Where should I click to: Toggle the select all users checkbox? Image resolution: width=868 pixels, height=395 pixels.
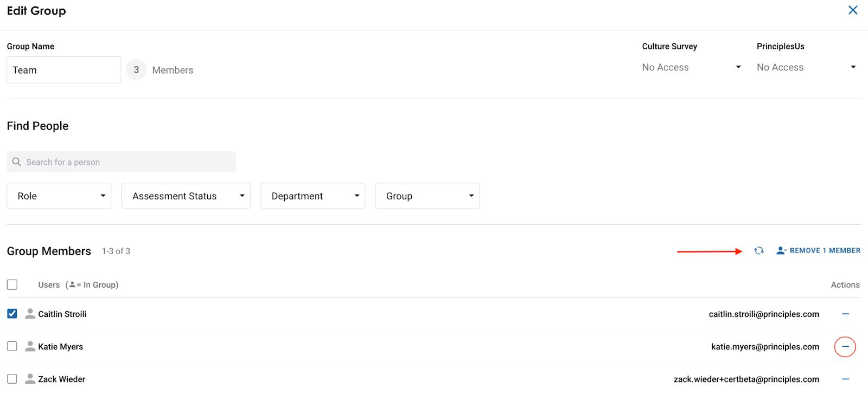point(12,284)
